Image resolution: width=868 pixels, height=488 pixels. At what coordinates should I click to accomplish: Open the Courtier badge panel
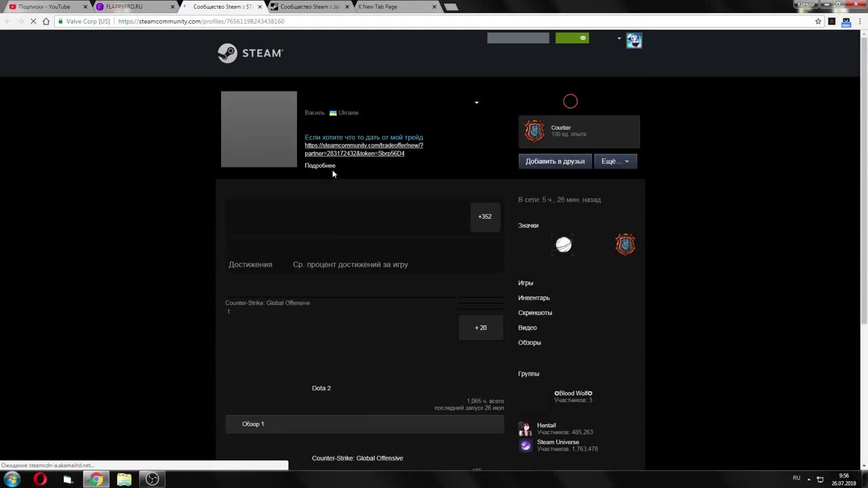tap(579, 131)
